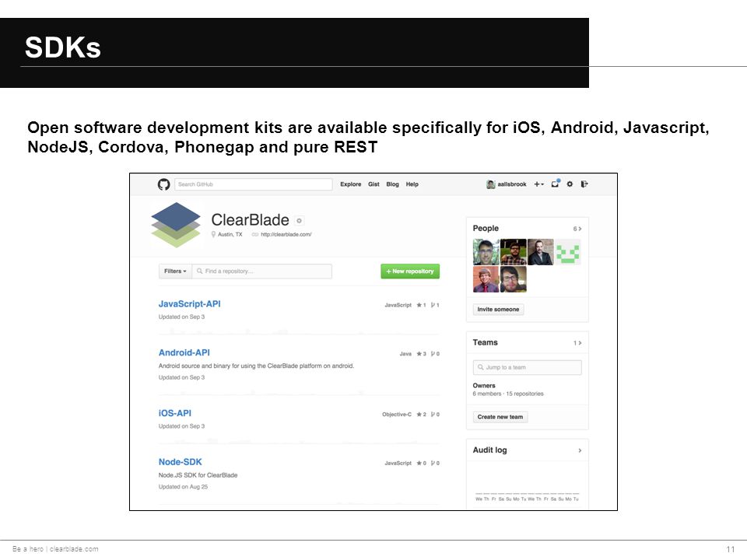Click the GitHub octocat logo
747x560 pixels.
[164, 184]
